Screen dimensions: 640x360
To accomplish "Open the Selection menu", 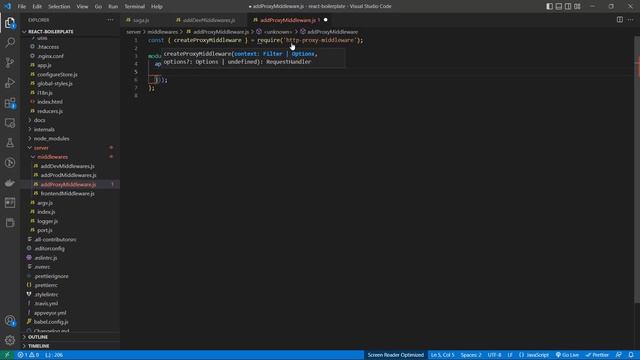I will click(59, 7).
